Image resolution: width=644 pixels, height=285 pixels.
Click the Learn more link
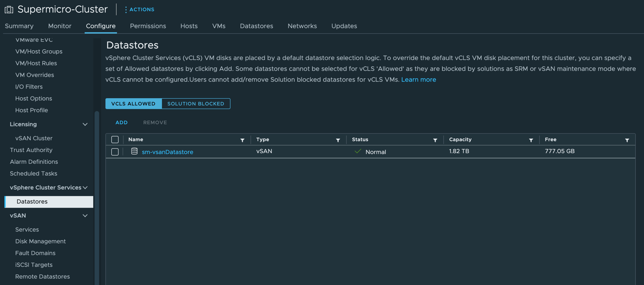(418, 80)
